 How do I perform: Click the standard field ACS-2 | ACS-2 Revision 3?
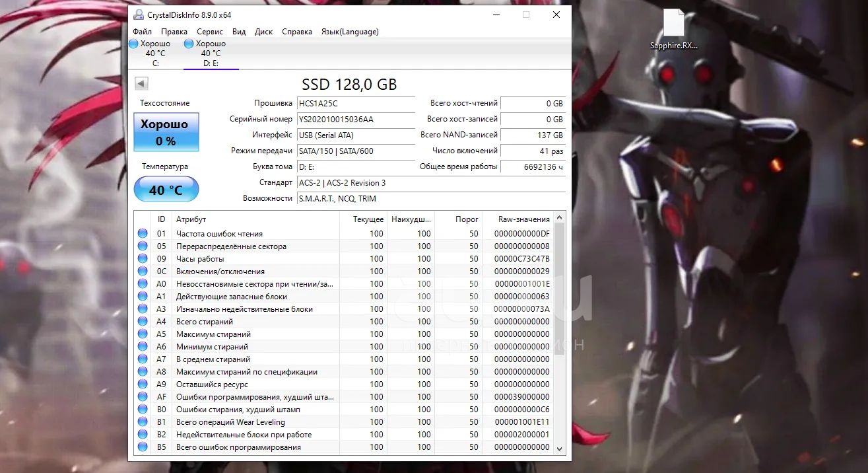[x=431, y=182]
